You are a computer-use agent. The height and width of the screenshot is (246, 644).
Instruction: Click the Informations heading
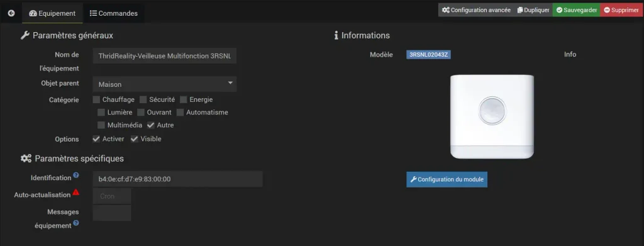pos(362,35)
